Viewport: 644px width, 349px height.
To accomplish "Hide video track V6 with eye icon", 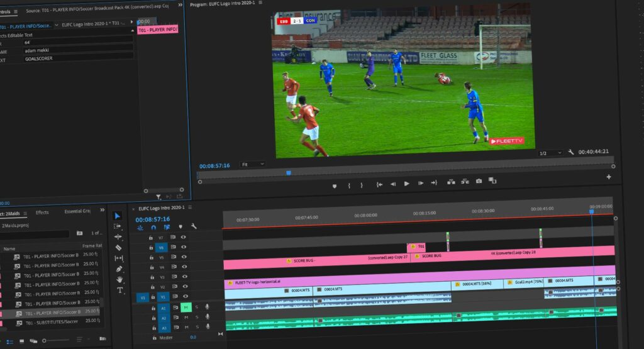I will [183, 248].
